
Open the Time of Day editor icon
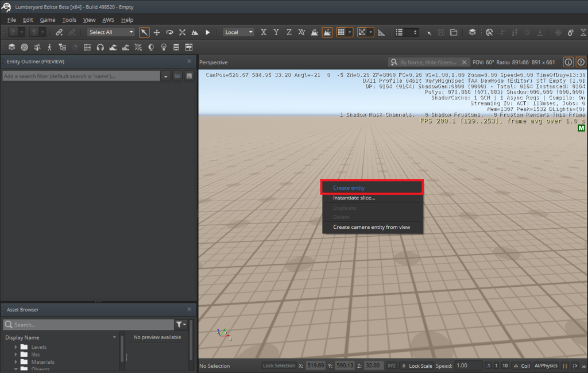151,47
